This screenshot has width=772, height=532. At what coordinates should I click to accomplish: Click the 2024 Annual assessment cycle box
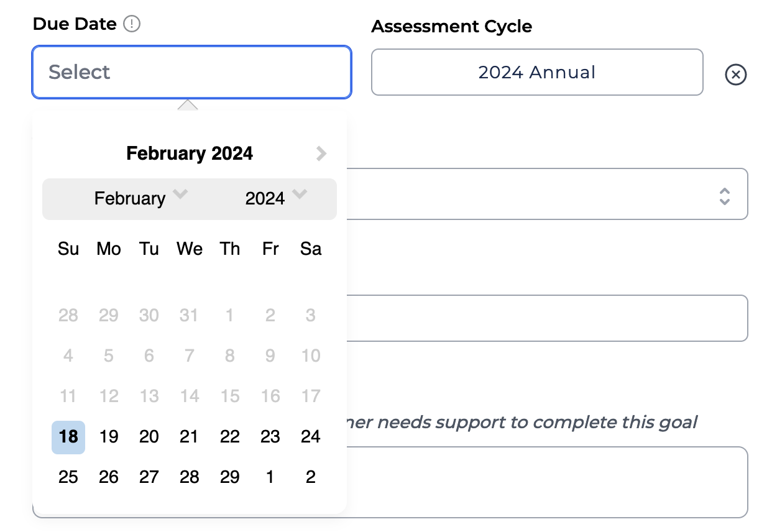(x=537, y=72)
